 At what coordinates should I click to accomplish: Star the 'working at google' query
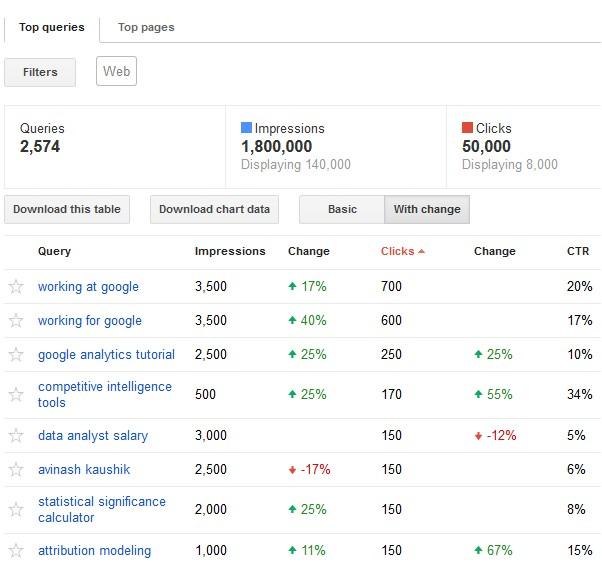tap(16, 287)
